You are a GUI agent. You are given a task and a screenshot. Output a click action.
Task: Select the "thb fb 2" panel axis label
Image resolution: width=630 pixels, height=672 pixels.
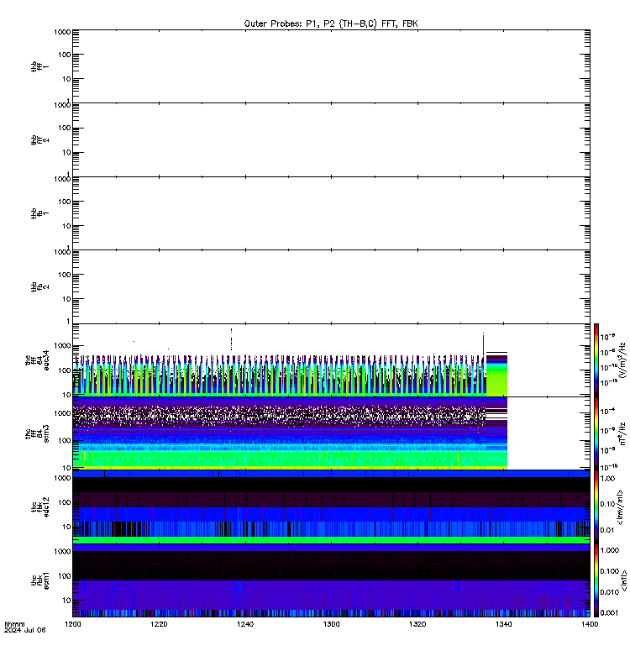[39, 286]
